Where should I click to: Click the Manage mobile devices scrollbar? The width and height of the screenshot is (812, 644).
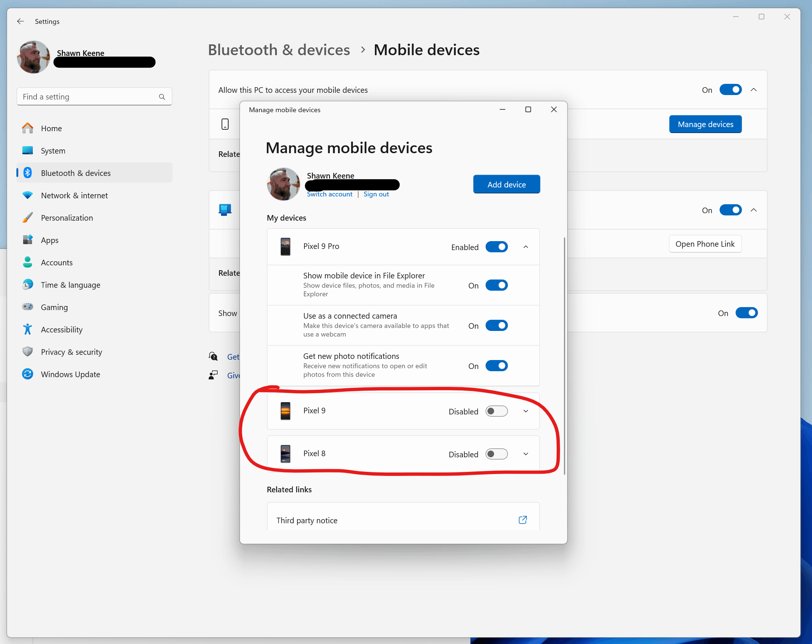564,356
